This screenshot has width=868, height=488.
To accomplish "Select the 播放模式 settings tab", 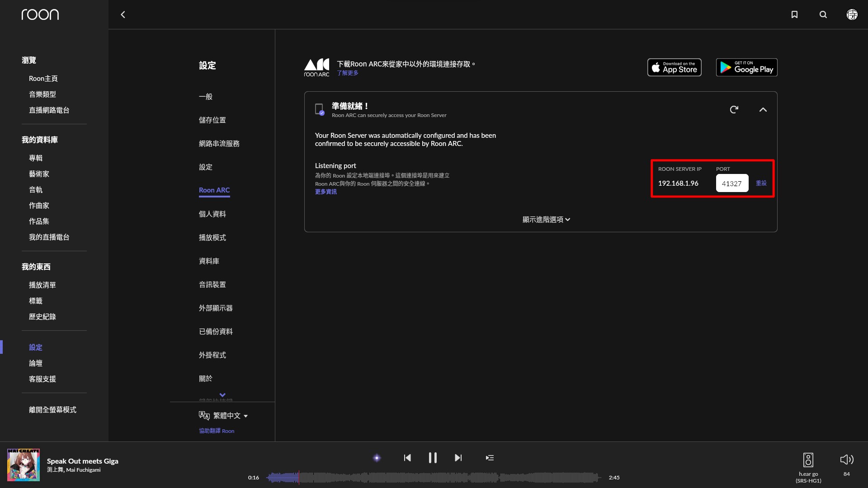I will pos(212,237).
